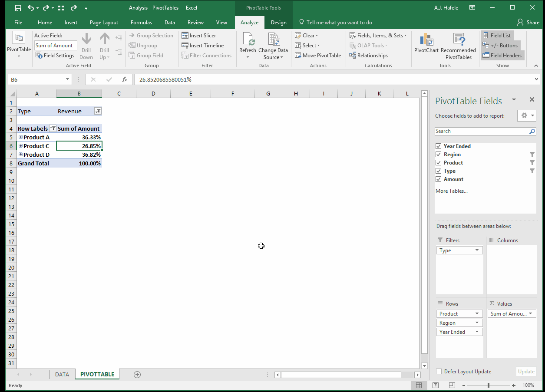Viewport: 545px width, 392px height.
Task: Switch to Page Break Preview
Action: pos(452,385)
